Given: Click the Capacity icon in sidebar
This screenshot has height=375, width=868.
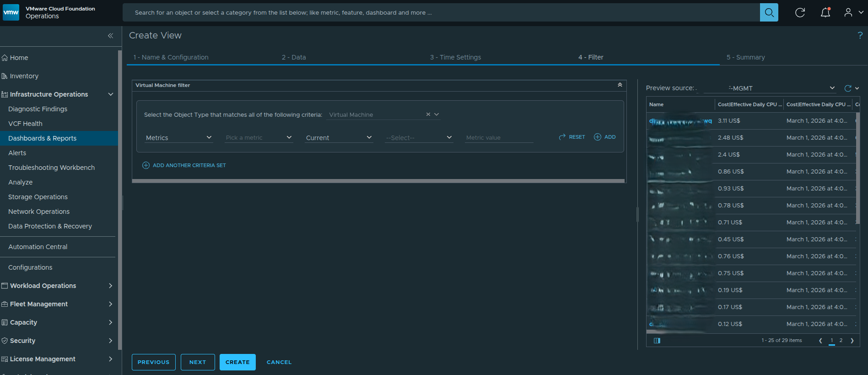Looking at the screenshot, I should (x=5, y=322).
